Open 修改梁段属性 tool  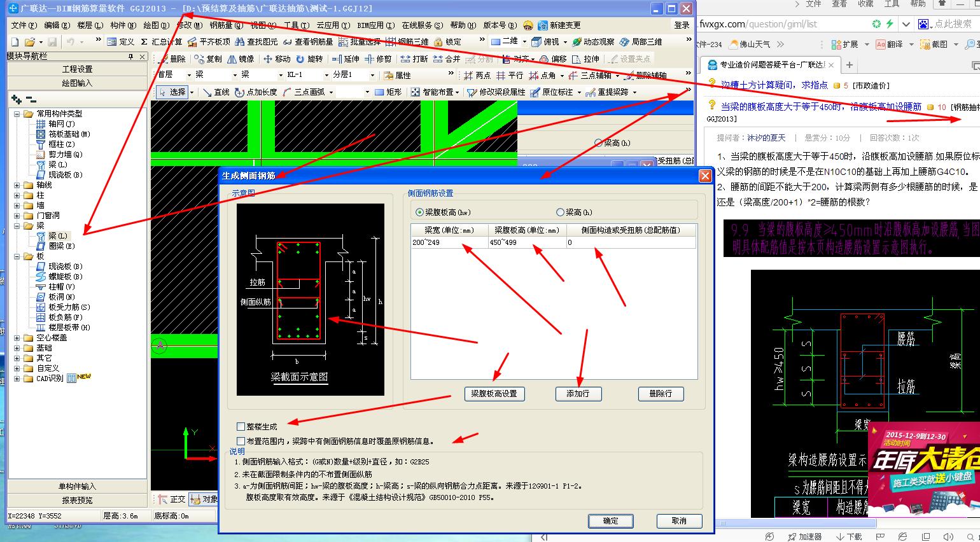click(x=496, y=92)
